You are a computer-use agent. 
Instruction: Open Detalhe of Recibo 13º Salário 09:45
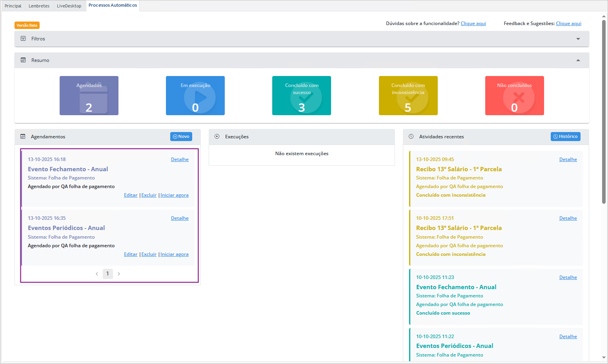pos(568,159)
